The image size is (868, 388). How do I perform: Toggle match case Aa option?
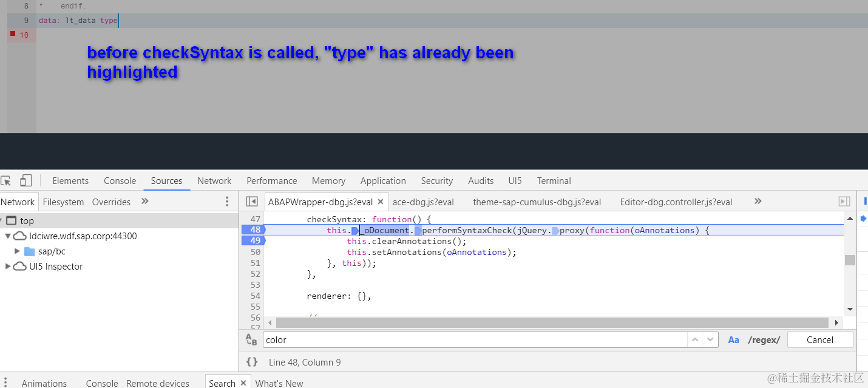click(734, 340)
